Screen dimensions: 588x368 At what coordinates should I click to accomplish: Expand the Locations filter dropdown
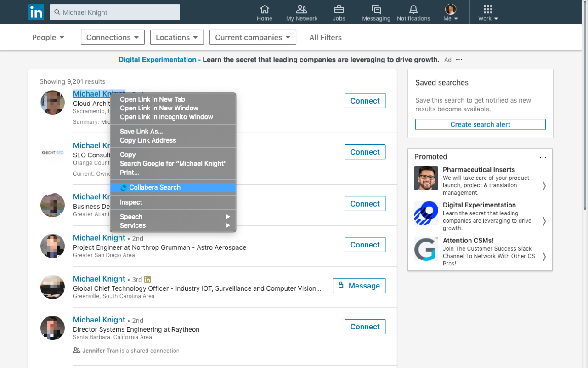point(177,37)
